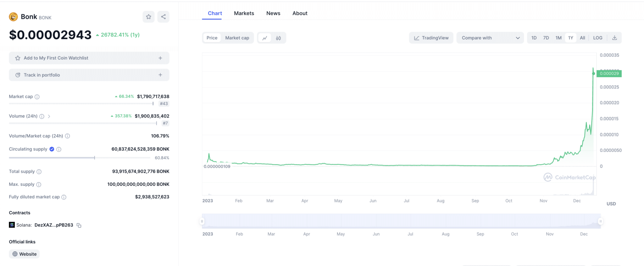
Task: Copy the Solana contract address
Action: [79, 225]
